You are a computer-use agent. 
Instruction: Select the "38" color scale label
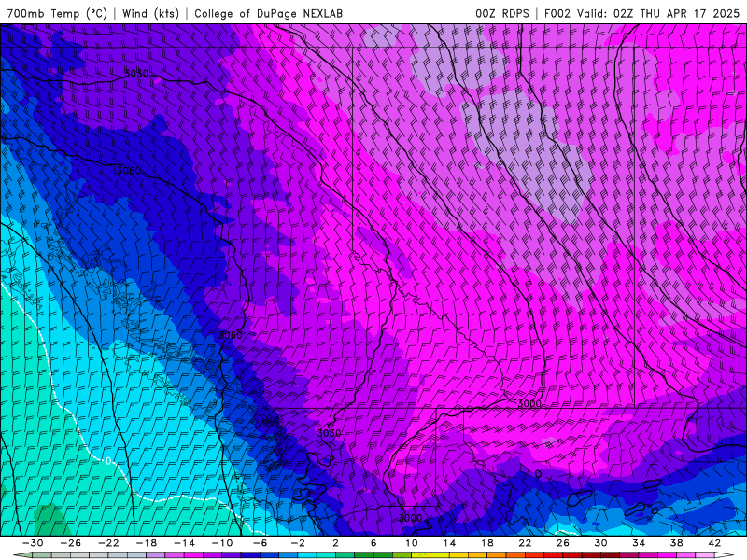[x=676, y=543]
